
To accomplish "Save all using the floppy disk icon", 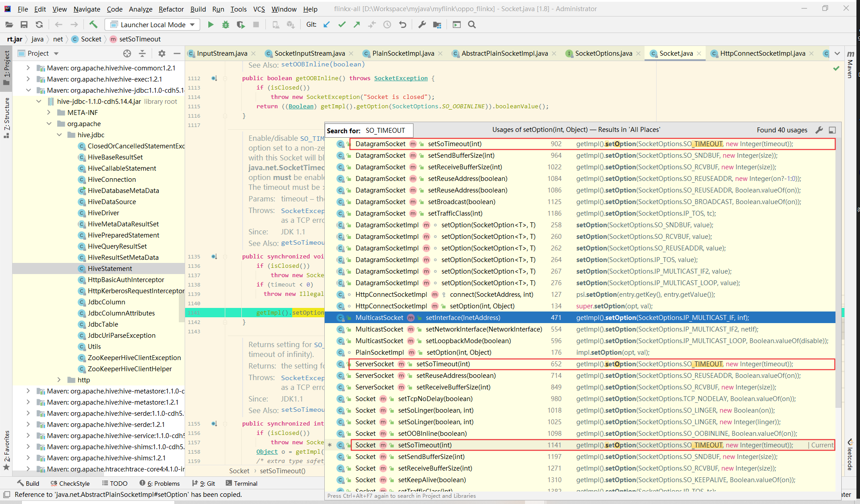I will [x=24, y=25].
